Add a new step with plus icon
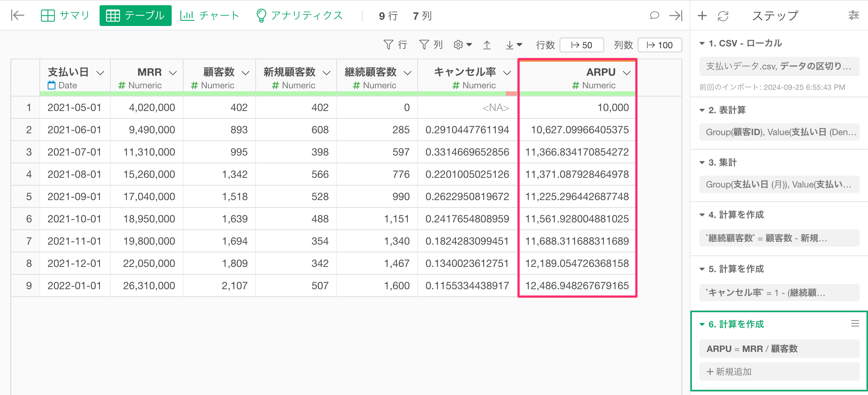 [x=702, y=16]
